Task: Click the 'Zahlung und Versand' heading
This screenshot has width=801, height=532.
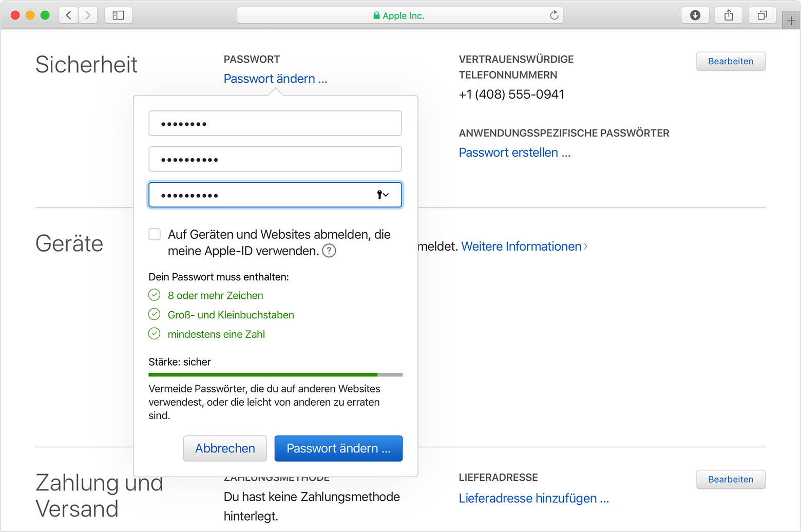Action: 99,496
